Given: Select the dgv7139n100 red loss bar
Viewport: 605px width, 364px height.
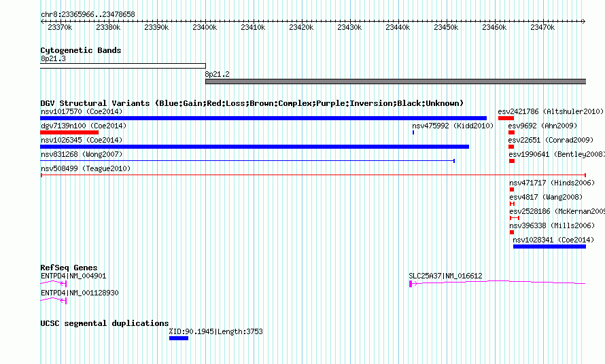Looking at the screenshot, I should point(69,132).
